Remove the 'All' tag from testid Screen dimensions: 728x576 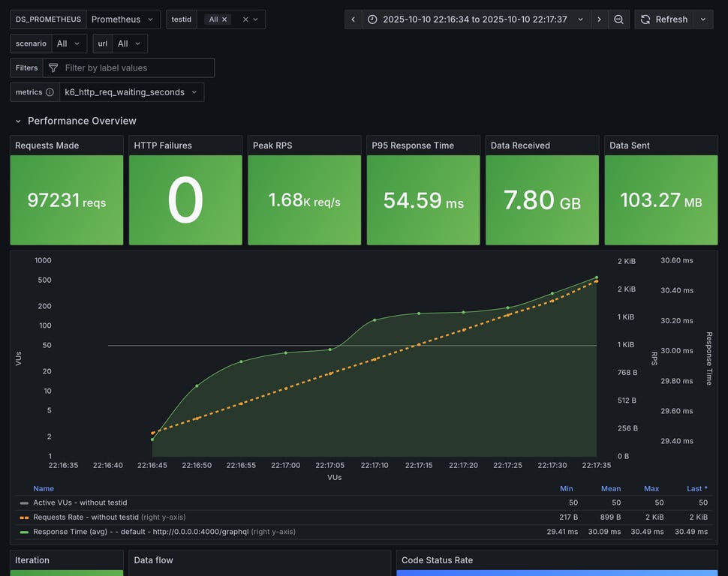(224, 19)
